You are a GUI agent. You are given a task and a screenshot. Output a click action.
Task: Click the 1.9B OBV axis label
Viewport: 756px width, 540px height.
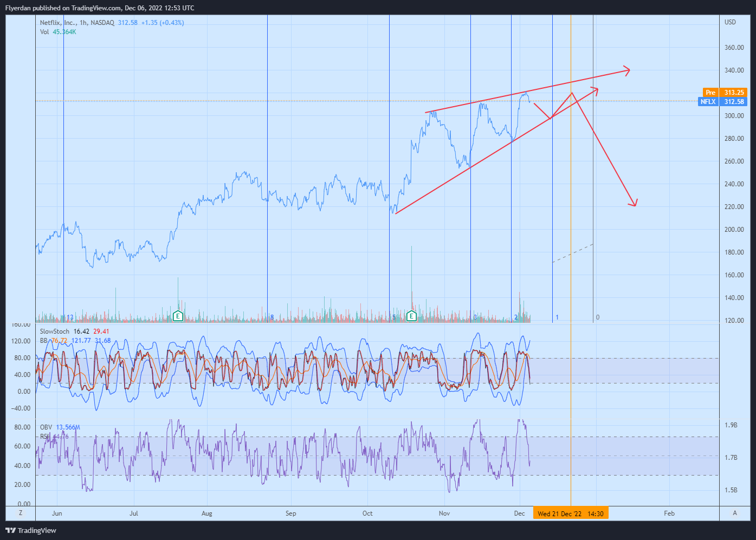pos(731,425)
